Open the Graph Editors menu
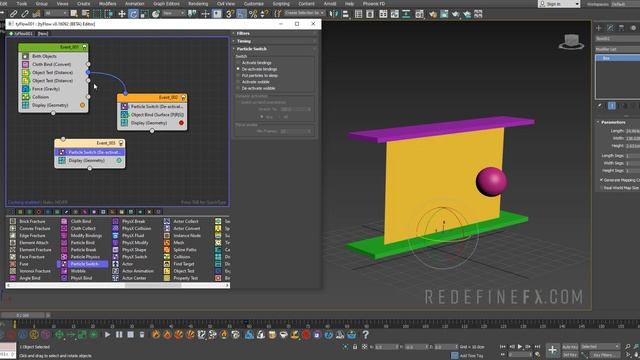This screenshot has width=640, height=360. tap(166, 4)
